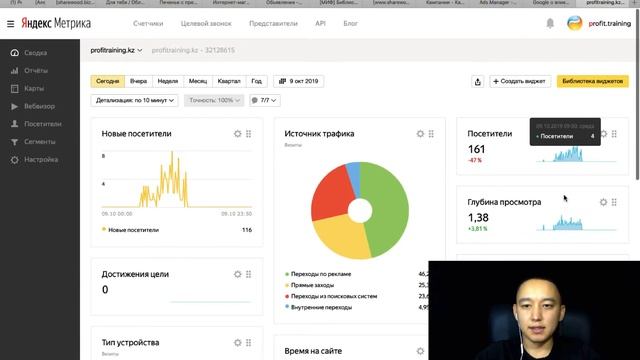Image resolution: width=640 pixels, height=360 pixels.
Task: Open settings gear of Глубина просмотра widget
Action: click(x=603, y=202)
